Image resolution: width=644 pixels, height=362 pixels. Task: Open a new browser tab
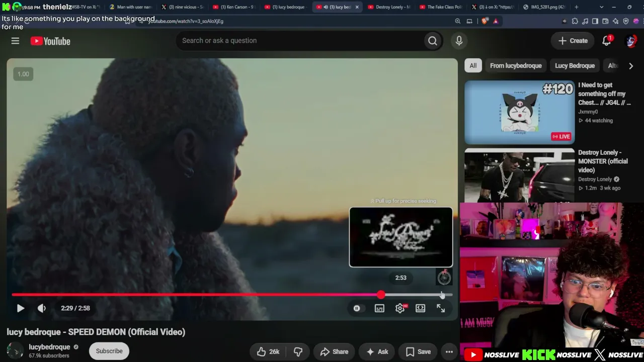coord(577,7)
